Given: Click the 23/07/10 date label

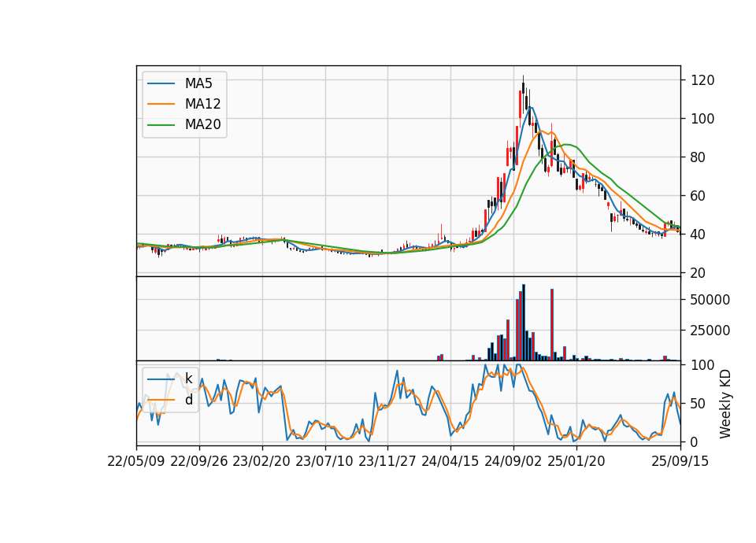Looking at the screenshot, I should click(x=324, y=461).
